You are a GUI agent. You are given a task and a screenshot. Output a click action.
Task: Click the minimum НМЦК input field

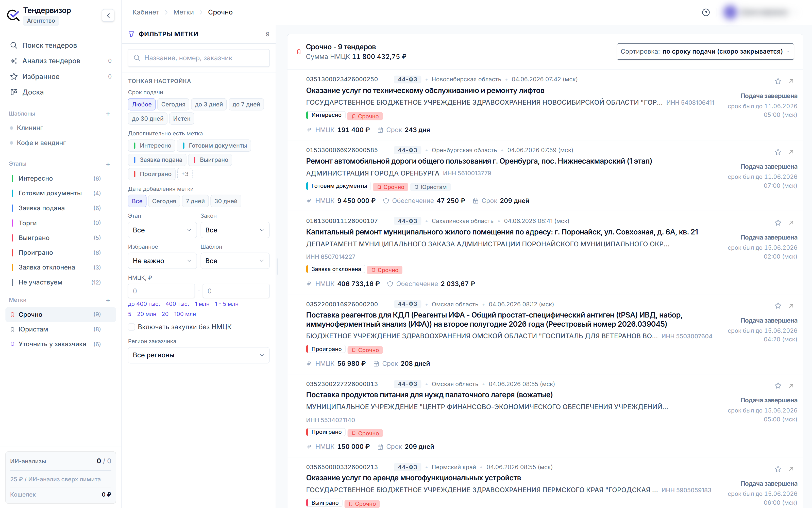click(161, 291)
